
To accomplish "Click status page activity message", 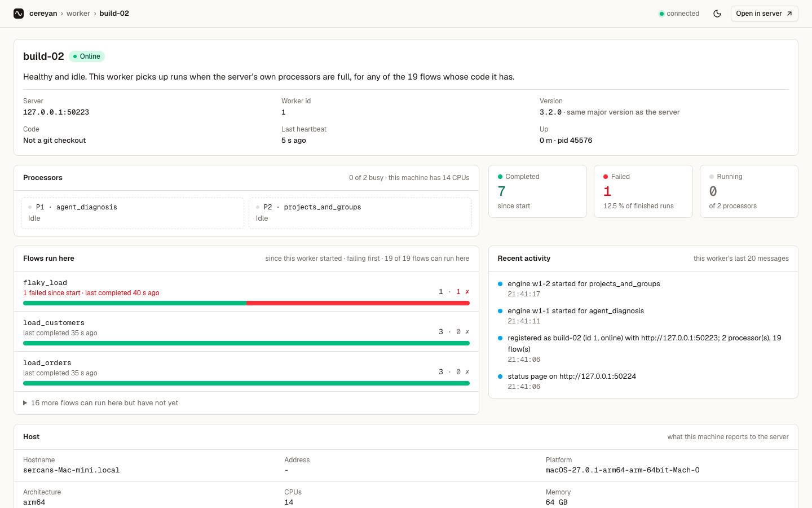I will coord(572,376).
